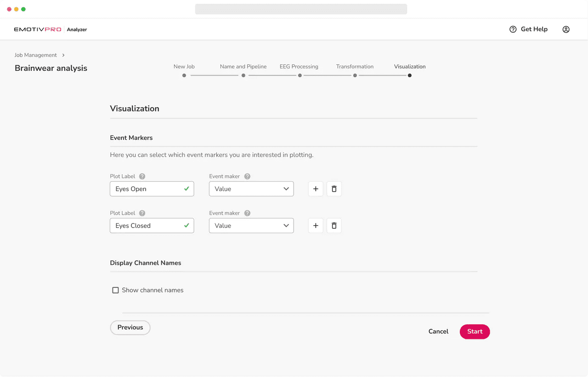This screenshot has width=588, height=377.
Task: Click the Get Help question mark icon
Action: (512, 29)
